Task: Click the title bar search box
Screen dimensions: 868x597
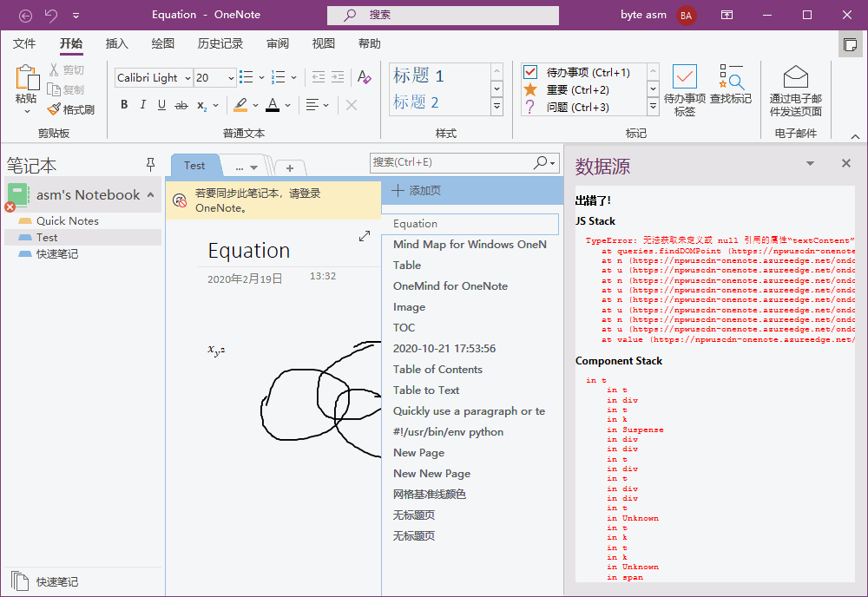Action: 443,15
